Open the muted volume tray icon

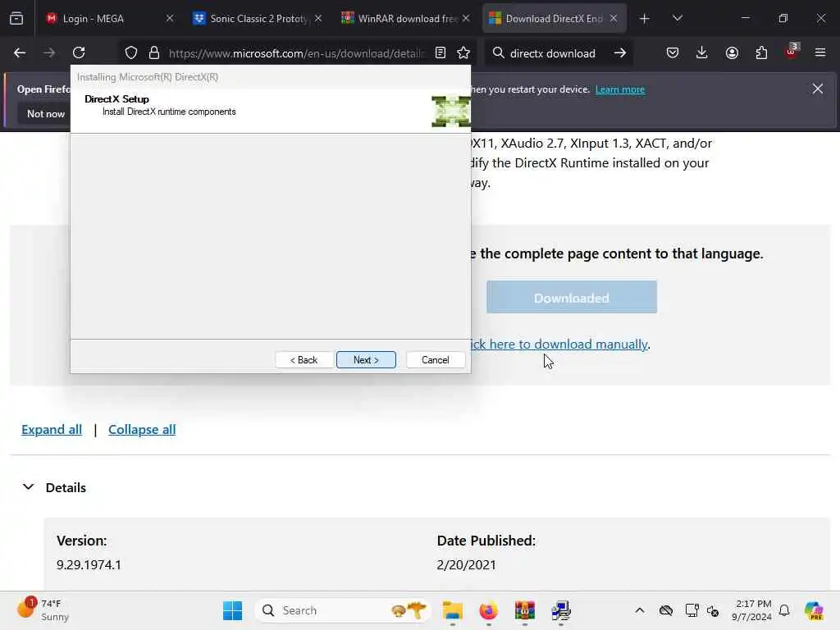(713, 610)
